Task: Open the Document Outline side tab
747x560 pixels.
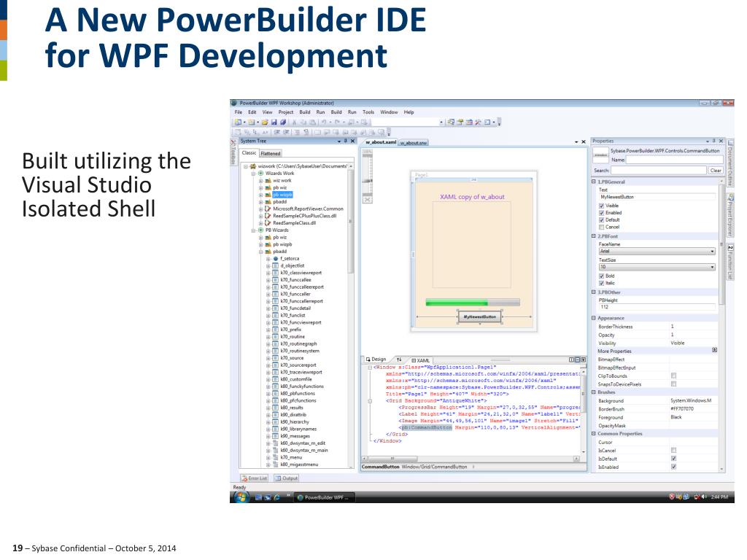Action: (x=730, y=163)
